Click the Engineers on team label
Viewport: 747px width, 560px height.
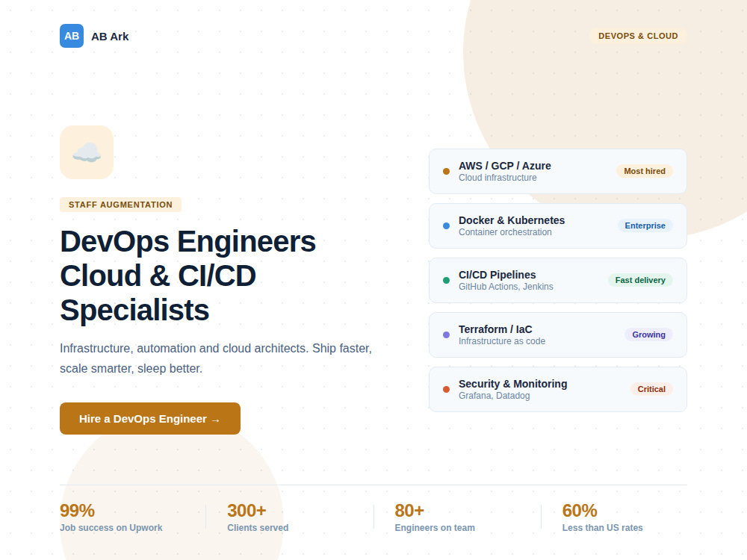pyautogui.click(x=435, y=528)
